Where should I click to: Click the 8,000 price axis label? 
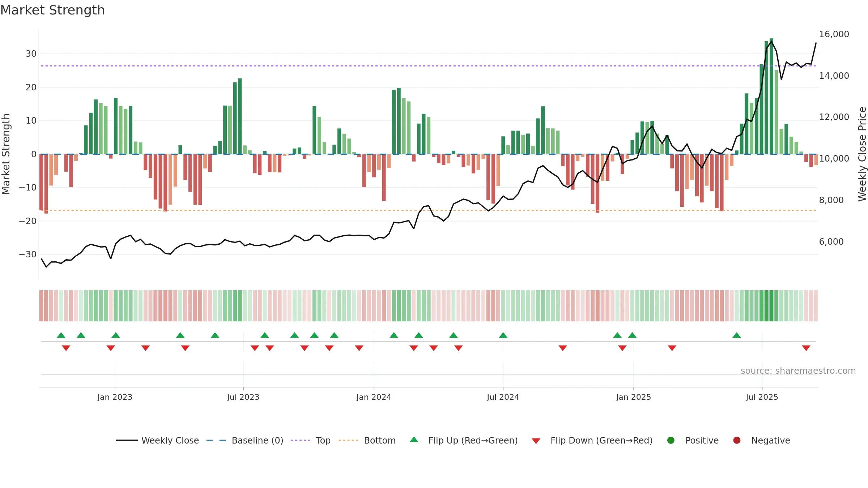tap(831, 200)
